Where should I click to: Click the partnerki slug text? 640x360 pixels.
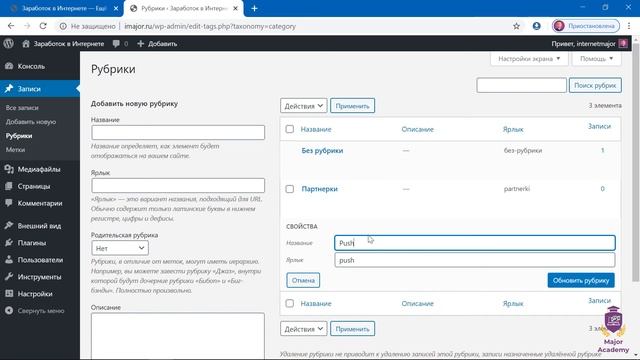click(x=517, y=189)
